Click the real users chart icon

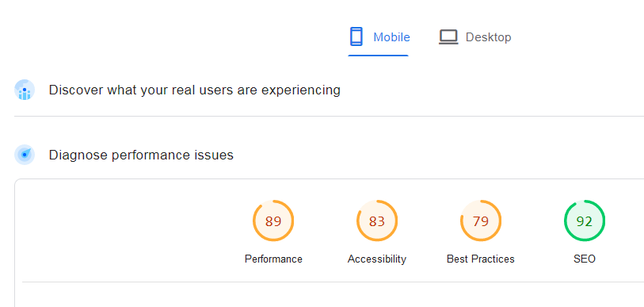click(x=25, y=90)
